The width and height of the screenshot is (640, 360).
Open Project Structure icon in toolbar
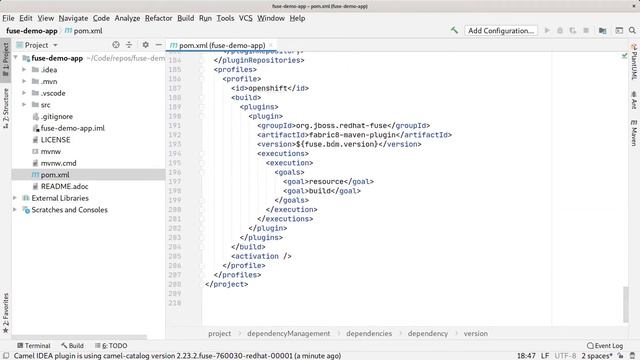click(602, 31)
